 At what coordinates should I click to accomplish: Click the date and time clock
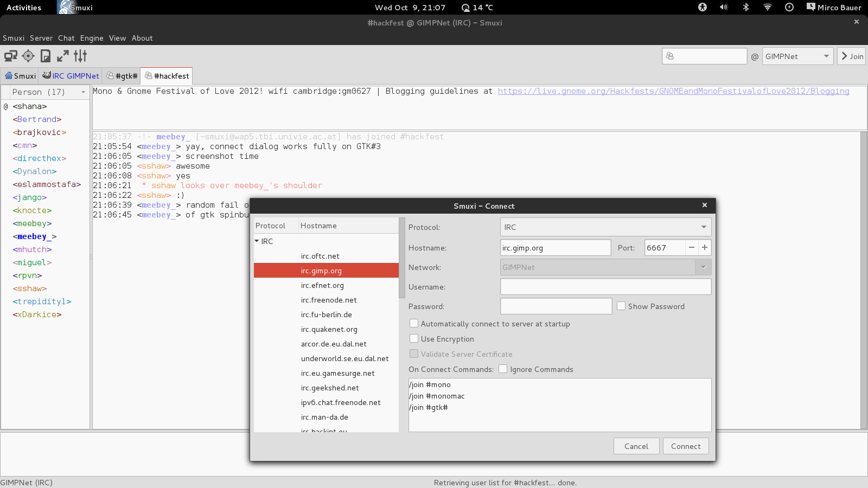410,8
